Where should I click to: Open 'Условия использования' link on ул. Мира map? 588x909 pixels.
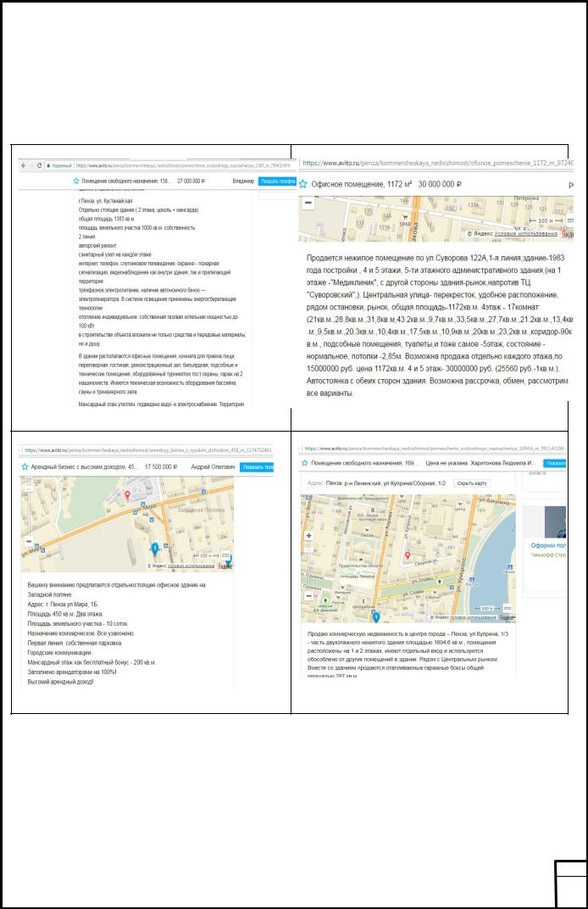click(x=191, y=566)
